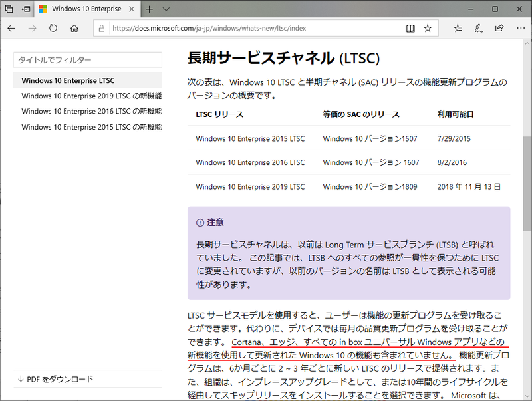
Task: Toggle the favorite star for this page
Action: tap(429, 28)
